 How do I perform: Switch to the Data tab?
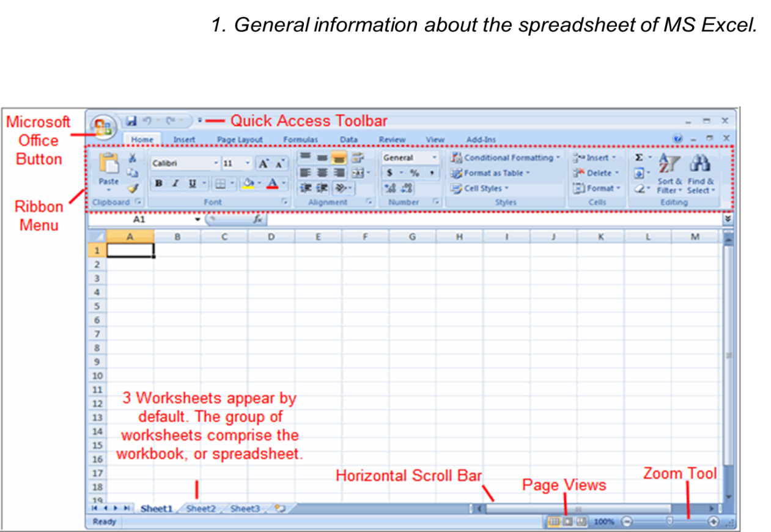pos(349,139)
